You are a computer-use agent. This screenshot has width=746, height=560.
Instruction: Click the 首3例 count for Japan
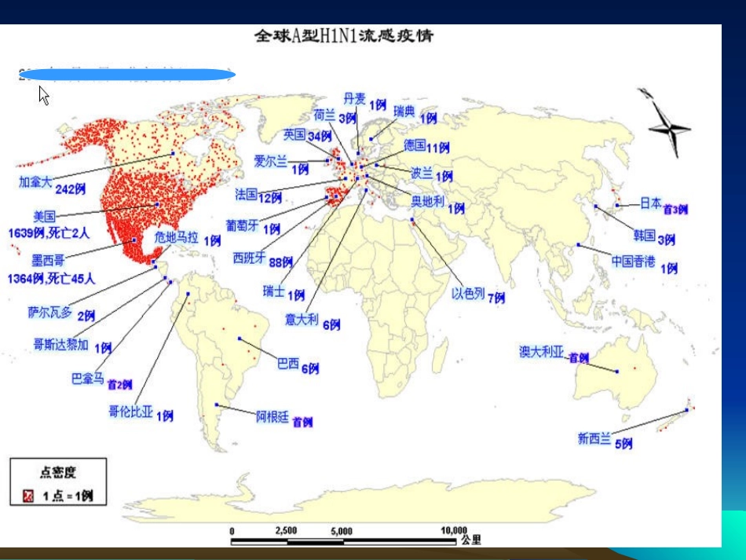pyautogui.click(x=675, y=210)
